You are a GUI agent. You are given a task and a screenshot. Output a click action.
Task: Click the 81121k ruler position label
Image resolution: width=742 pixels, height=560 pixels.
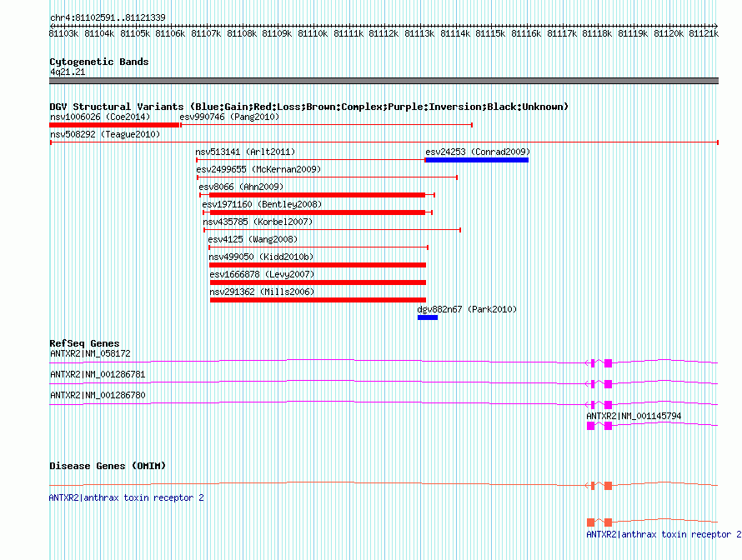(704, 33)
